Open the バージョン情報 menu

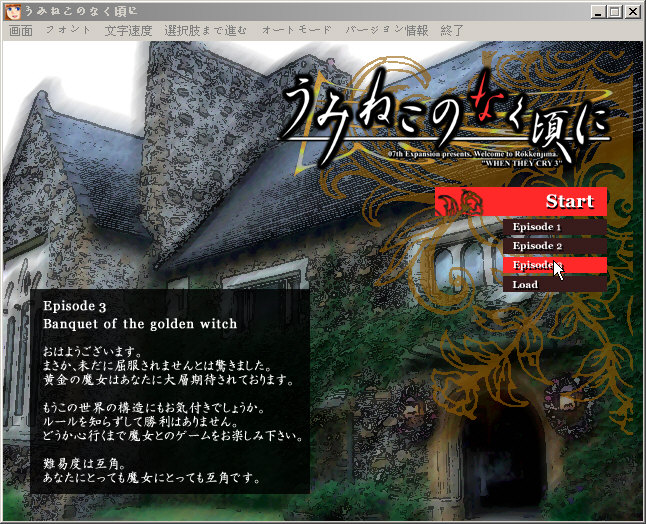(387, 30)
